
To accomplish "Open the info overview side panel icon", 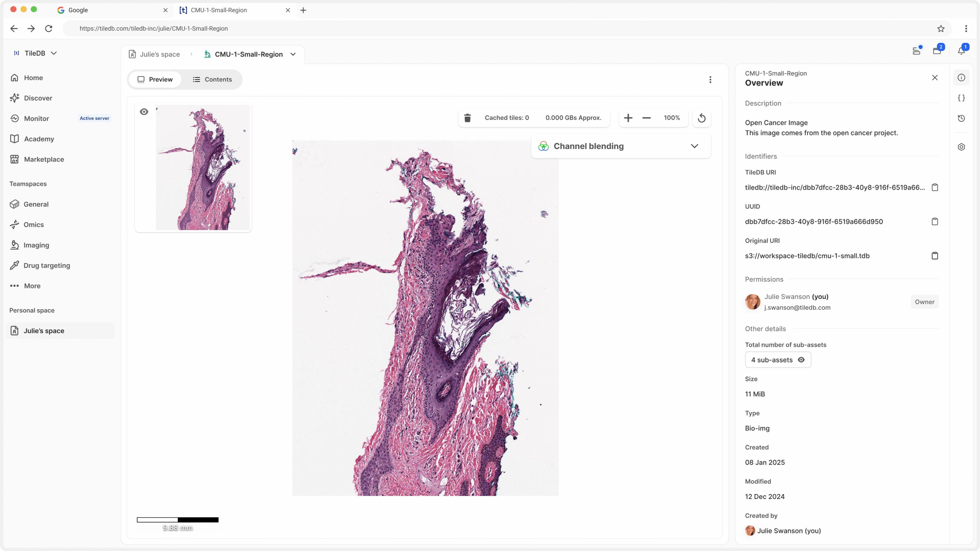I will [961, 78].
